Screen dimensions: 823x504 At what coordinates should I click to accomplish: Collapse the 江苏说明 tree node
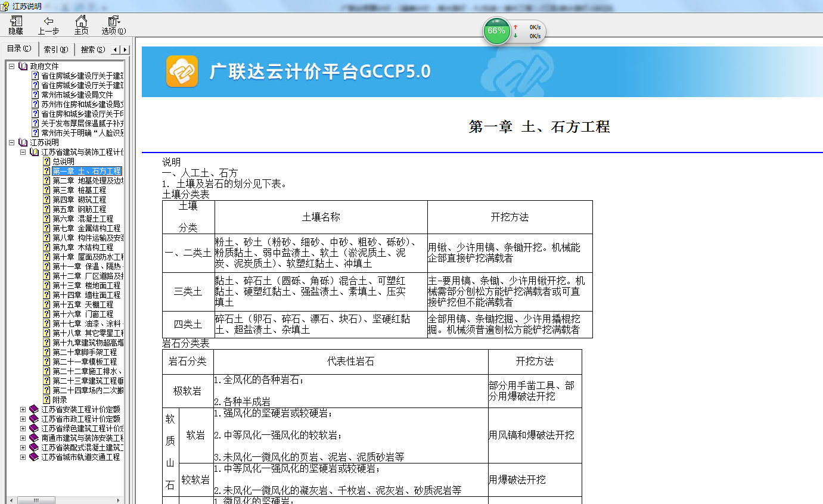[11, 142]
